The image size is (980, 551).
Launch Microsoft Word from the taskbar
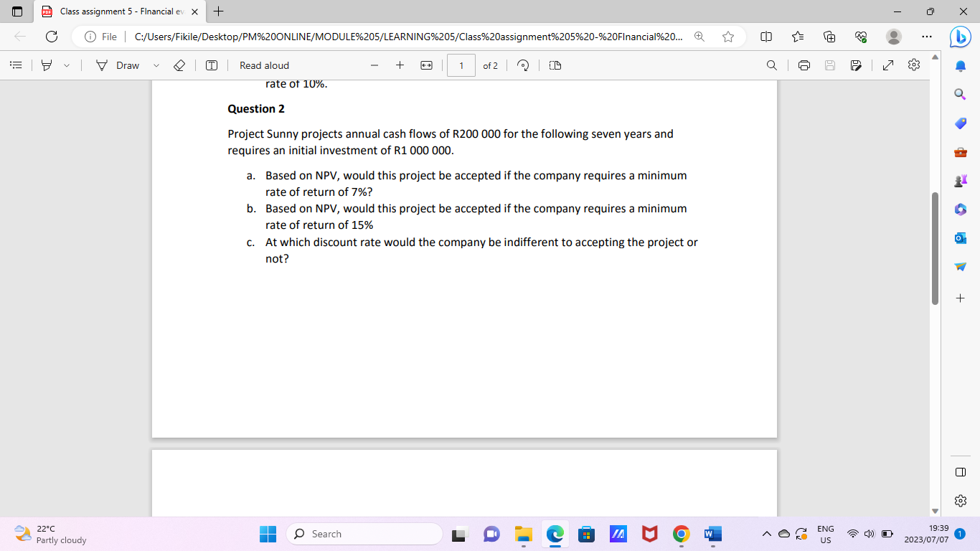tap(712, 534)
